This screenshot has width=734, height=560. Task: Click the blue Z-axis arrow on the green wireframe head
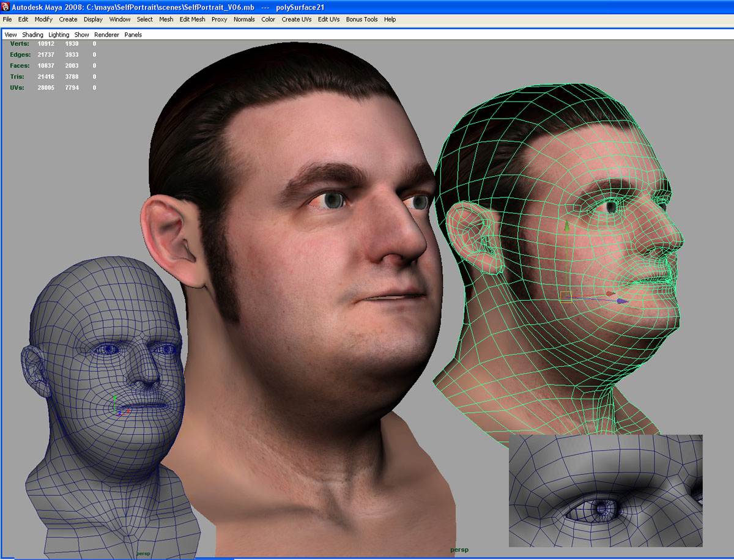tap(622, 301)
